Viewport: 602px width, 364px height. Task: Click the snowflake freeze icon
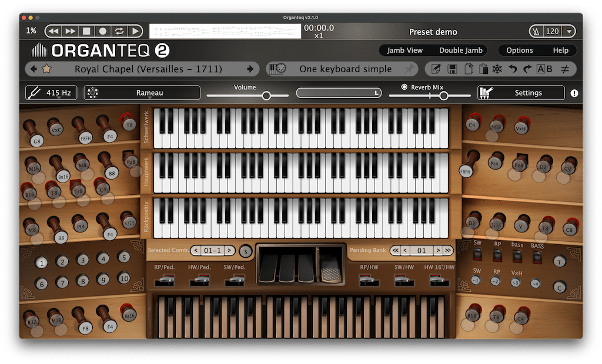click(497, 69)
